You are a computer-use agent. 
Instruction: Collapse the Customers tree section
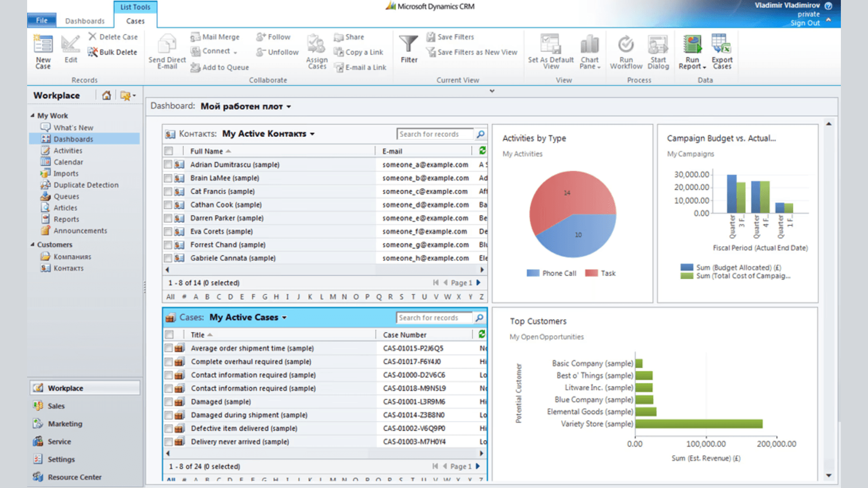pyautogui.click(x=33, y=244)
